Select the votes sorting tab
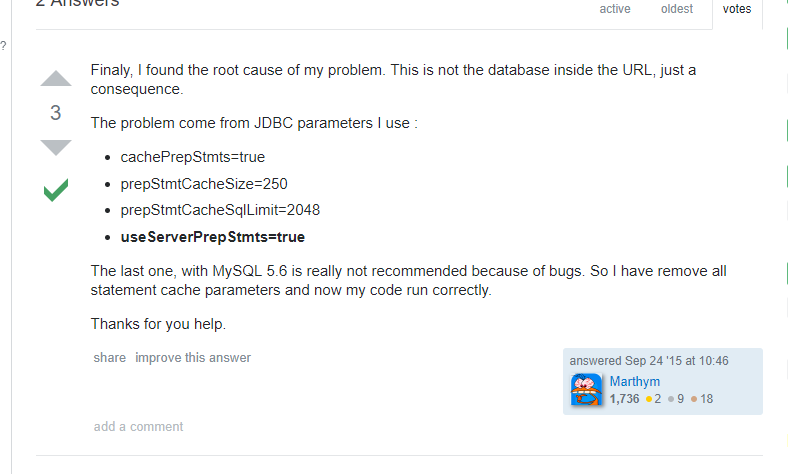 737,10
